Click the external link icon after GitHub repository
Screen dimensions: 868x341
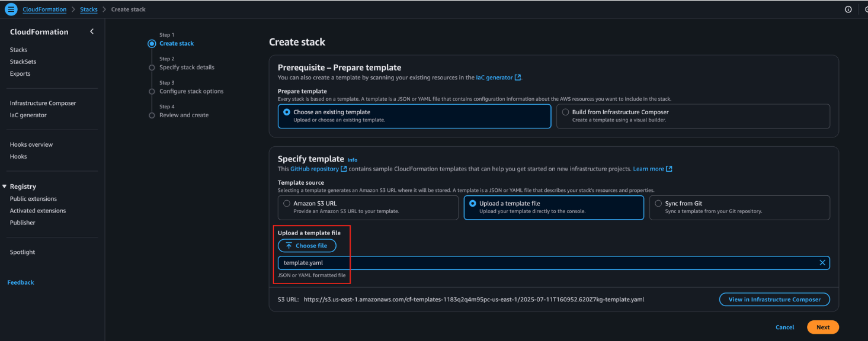click(344, 169)
